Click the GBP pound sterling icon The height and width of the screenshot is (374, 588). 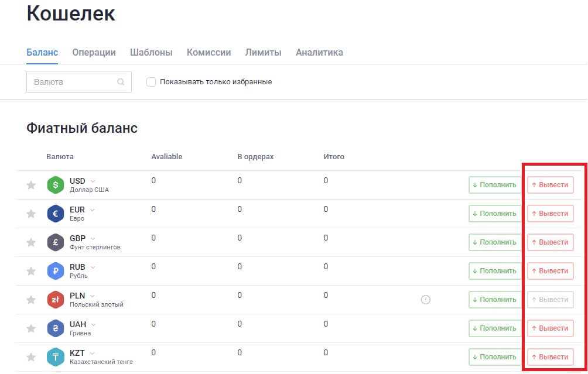coord(55,242)
